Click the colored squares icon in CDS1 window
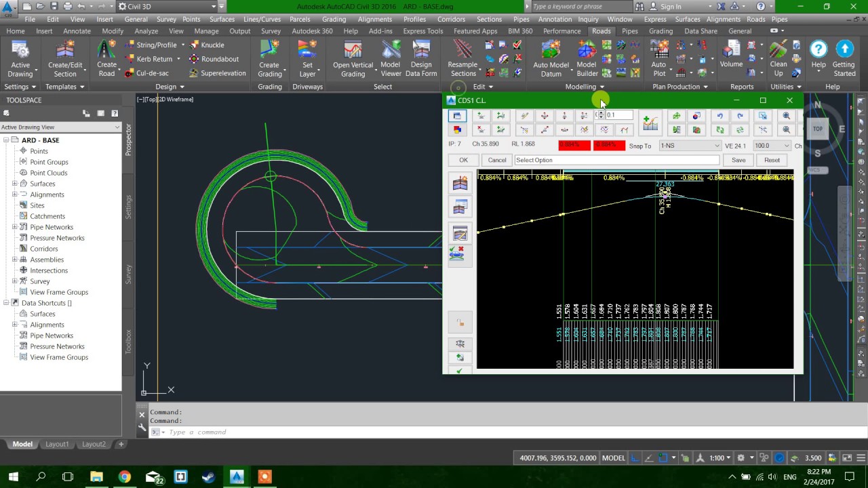 click(457, 129)
